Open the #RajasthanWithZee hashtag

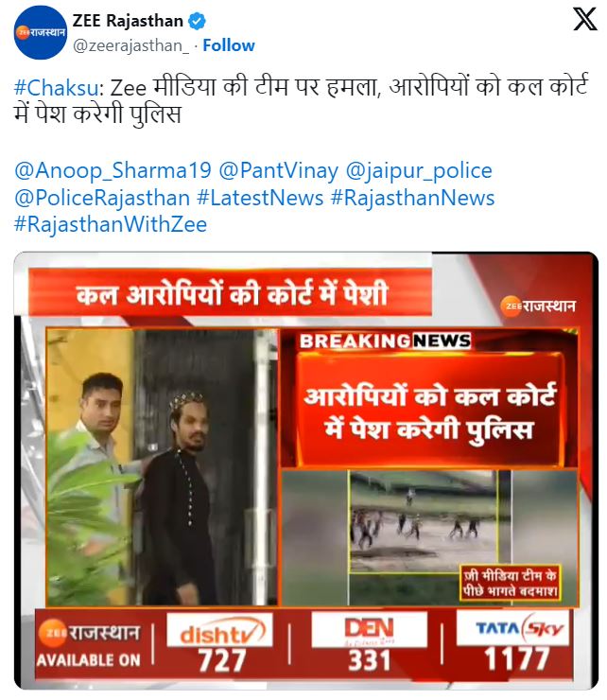click(x=111, y=224)
